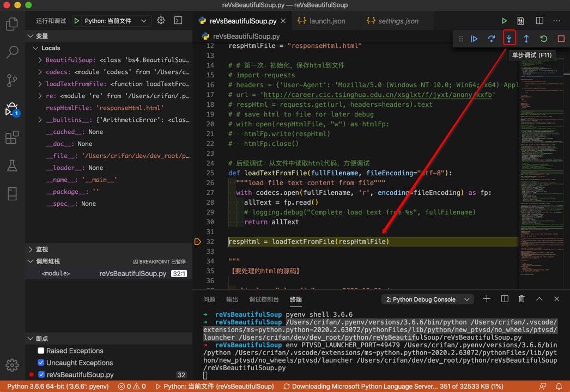Split the terminal panel
The image size is (570, 392).
[505, 299]
